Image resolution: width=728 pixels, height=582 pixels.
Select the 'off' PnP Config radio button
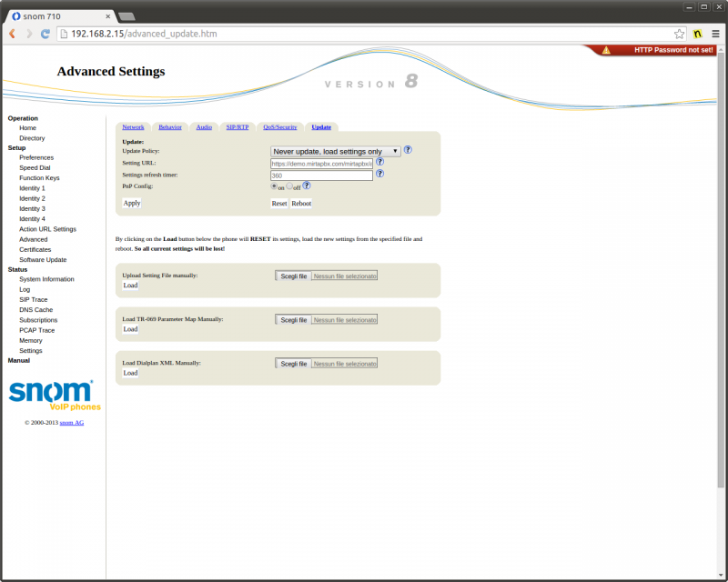pos(288,186)
